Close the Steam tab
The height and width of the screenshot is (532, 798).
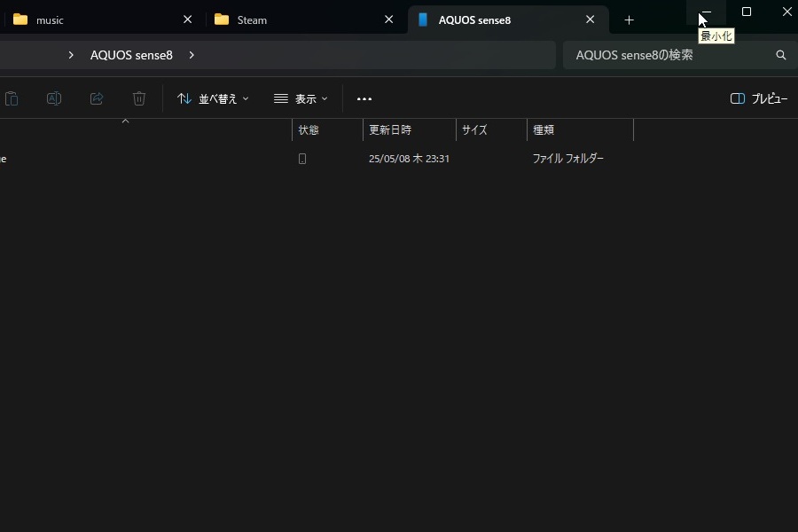tap(389, 20)
